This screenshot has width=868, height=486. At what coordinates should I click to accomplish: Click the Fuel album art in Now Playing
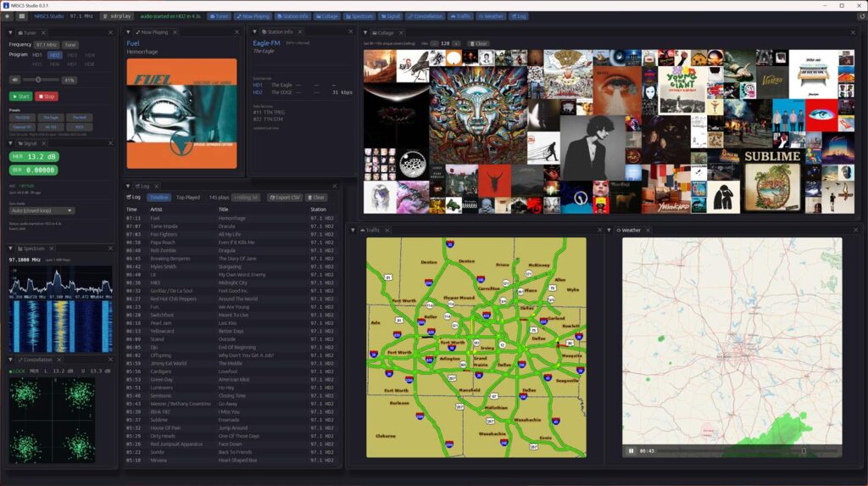[181, 114]
